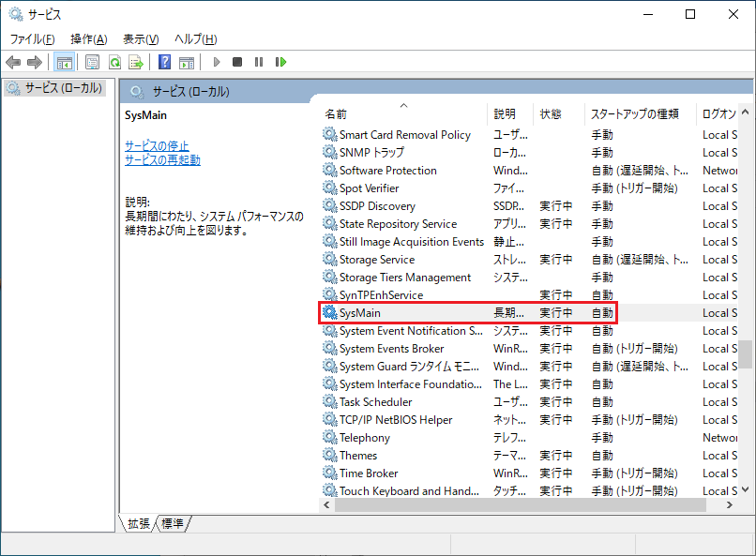Viewport: 756px width, 556px height.
Task: Click the services gear icon in title bar
Action: pos(15,14)
